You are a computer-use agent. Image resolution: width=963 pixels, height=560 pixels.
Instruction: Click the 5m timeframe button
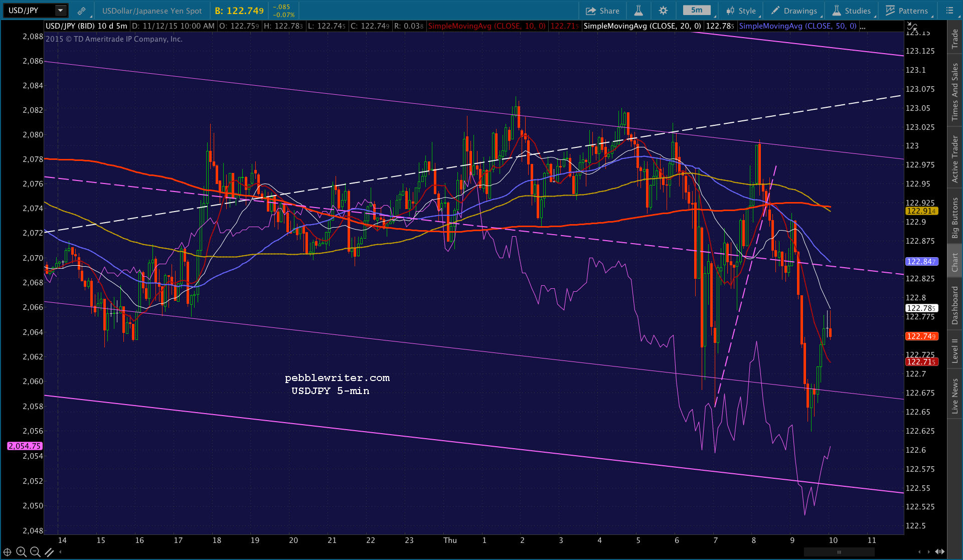697,11
